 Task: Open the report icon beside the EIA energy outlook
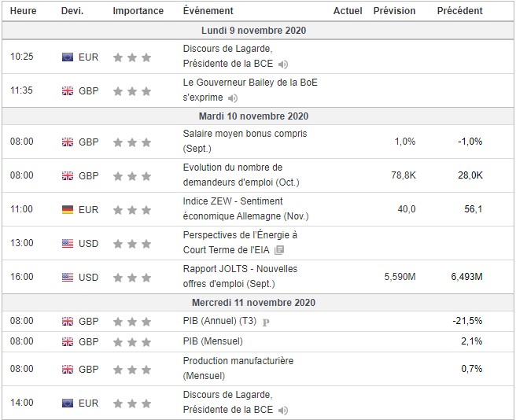[x=280, y=250]
